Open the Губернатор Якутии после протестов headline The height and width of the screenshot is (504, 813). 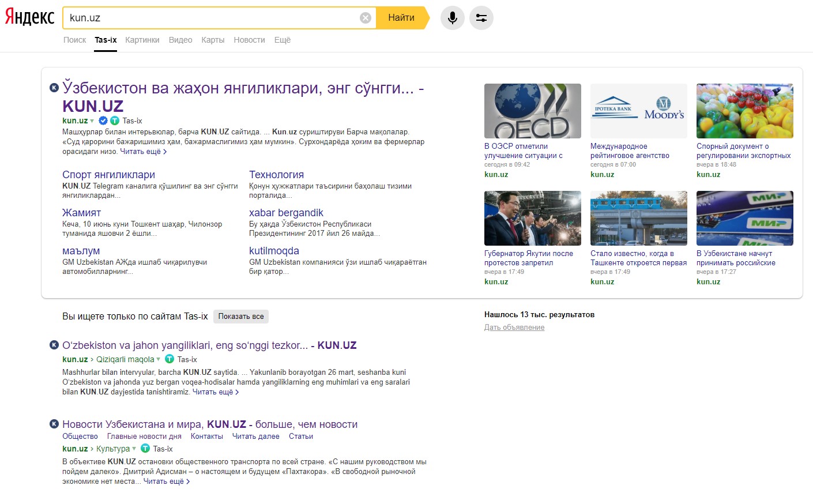click(x=529, y=258)
